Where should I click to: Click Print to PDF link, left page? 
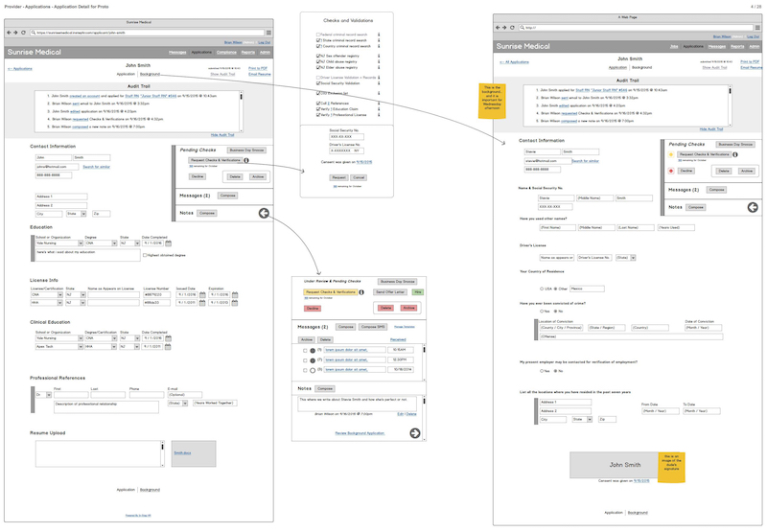[258, 68]
